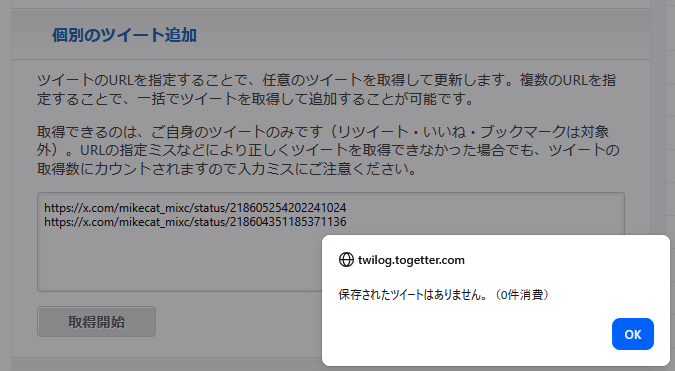Click the URL ending in 218605254202241024

pyautogui.click(x=195, y=208)
